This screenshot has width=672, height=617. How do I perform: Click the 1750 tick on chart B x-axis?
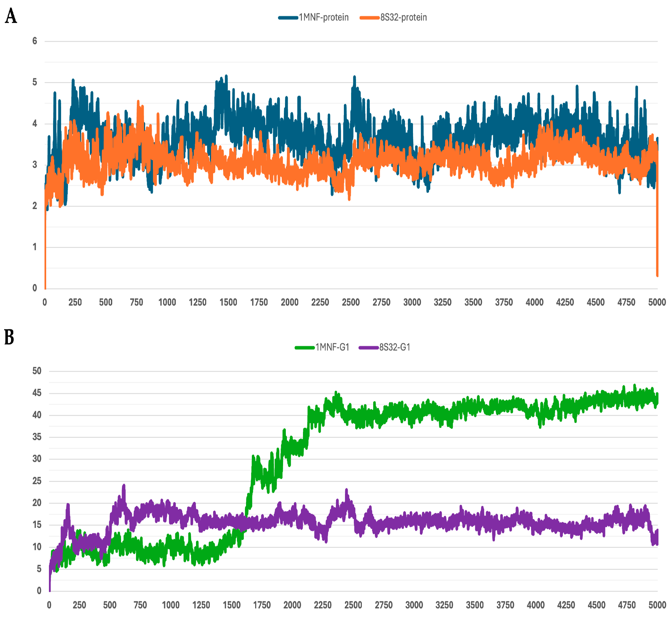(262, 605)
